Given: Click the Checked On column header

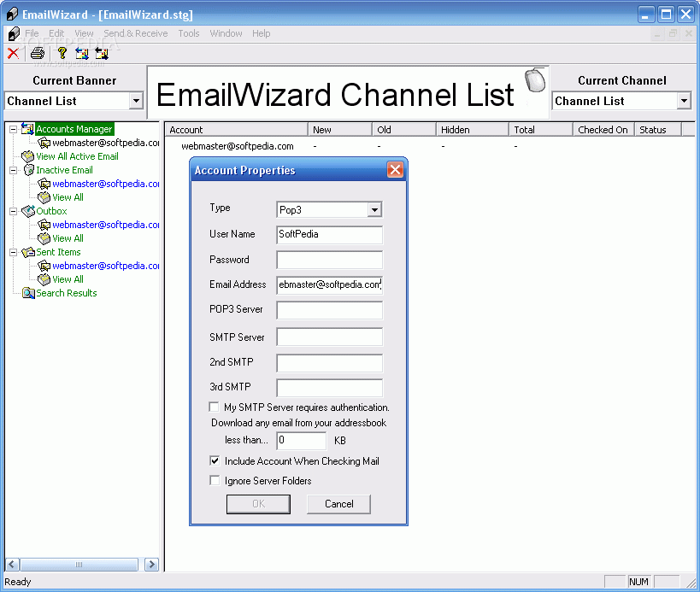Looking at the screenshot, I should coord(603,129).
